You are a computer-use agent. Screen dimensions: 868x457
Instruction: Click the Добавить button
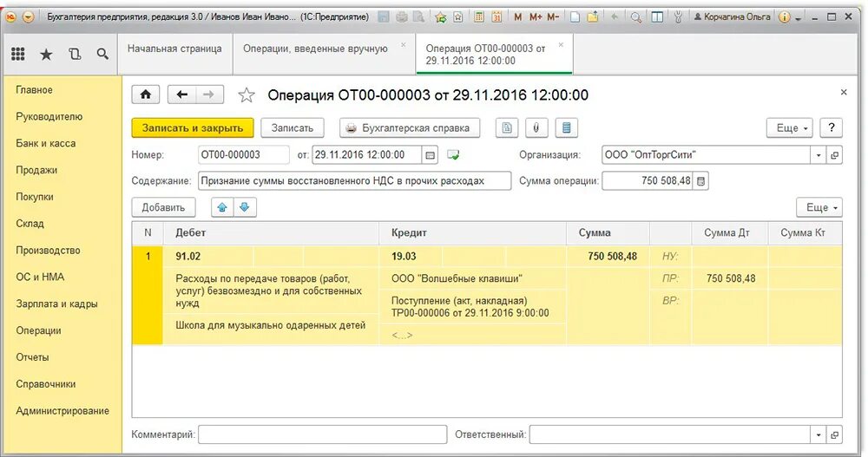pyautogui.click(x=163, y=207)
